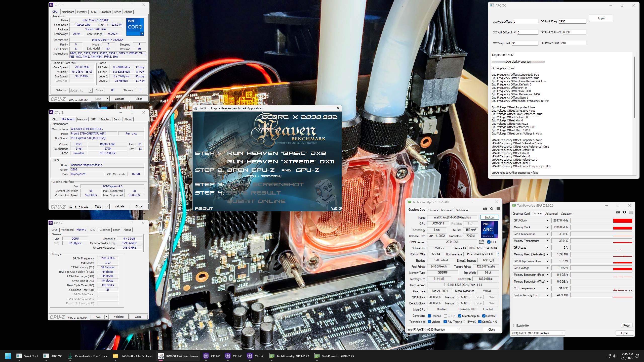Toggle the OpenCL checkbox
This screenshot has width=644, height=362.
(x=429, y=316)
